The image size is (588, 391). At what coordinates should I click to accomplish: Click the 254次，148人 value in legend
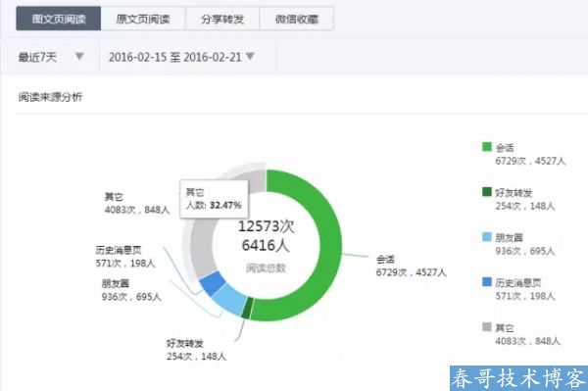525,206
